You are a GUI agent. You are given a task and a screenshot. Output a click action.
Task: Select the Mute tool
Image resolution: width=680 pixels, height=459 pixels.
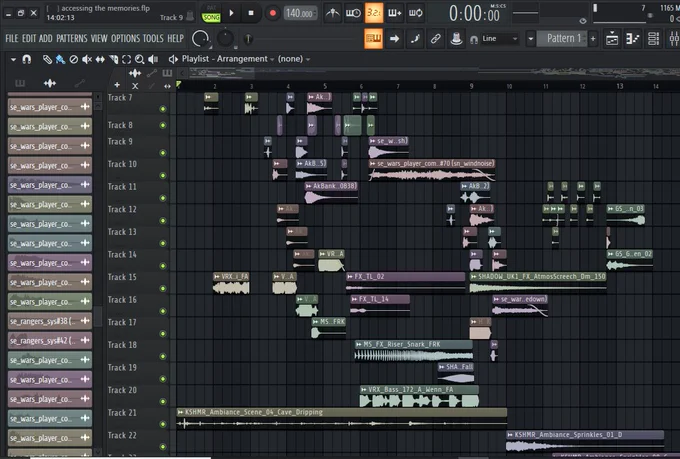coord(87,59)
